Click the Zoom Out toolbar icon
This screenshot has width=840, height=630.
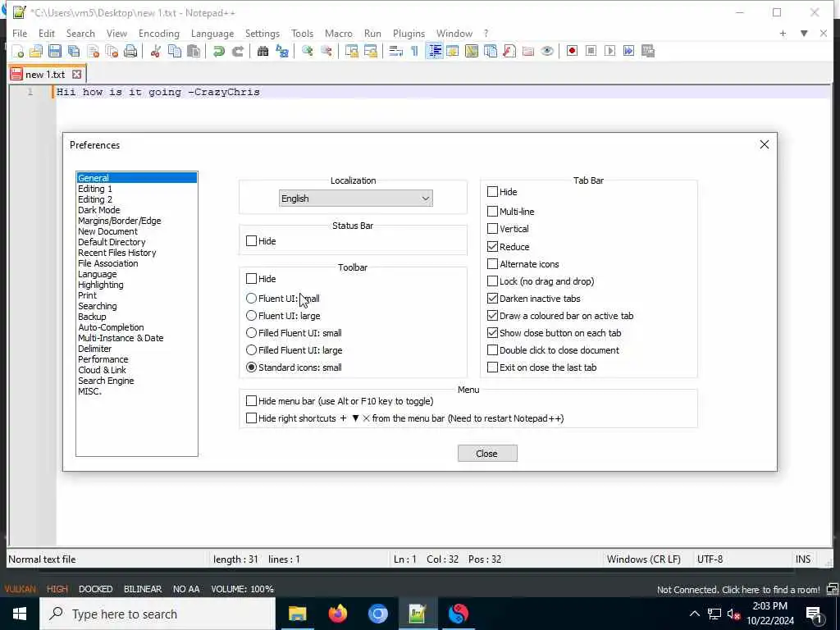coord(326,51)
